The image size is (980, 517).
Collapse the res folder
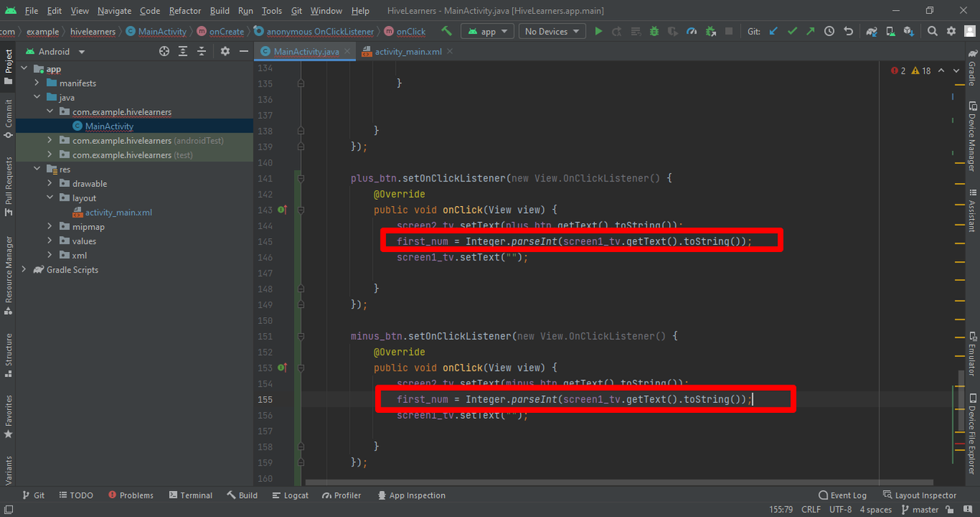coord(37,169)
